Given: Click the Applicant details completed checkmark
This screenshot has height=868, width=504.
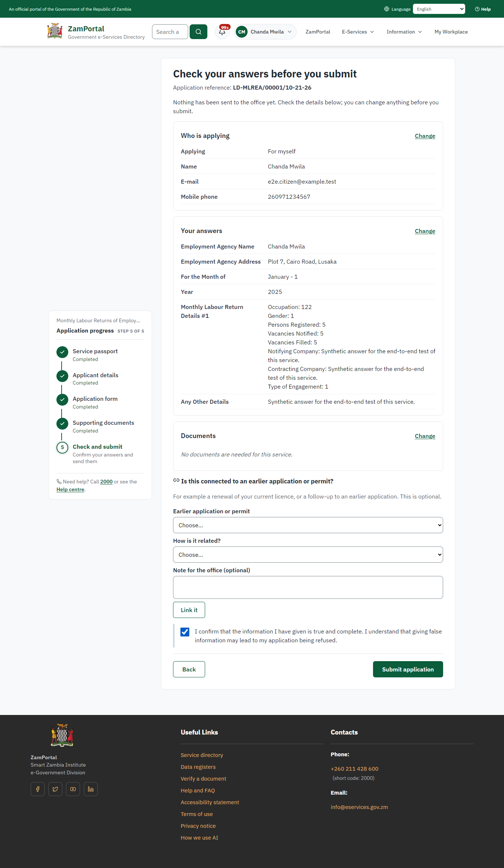Looking at the screenshot, I should 62,376.
